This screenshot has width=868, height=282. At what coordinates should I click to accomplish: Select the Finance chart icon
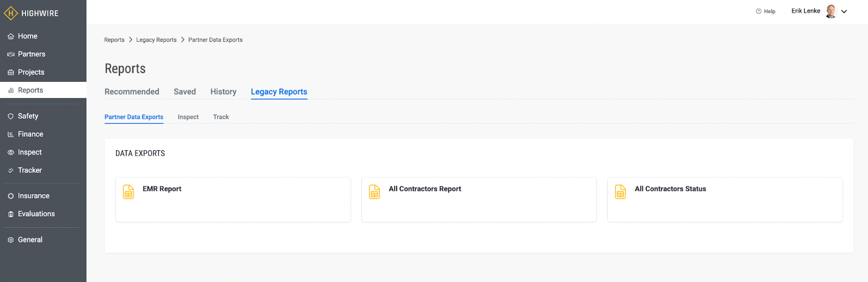point(11,134)
